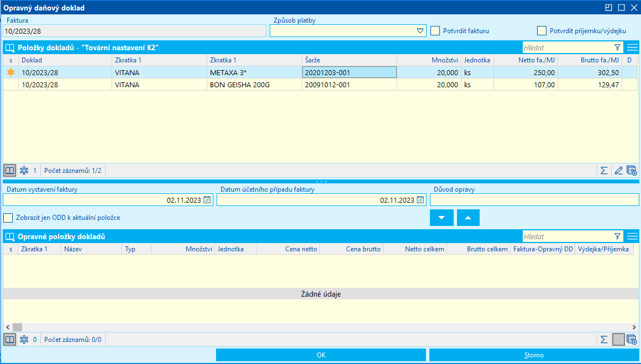
Task: Click the pencil edit icon under Položky dokladů
Action: 618,170
